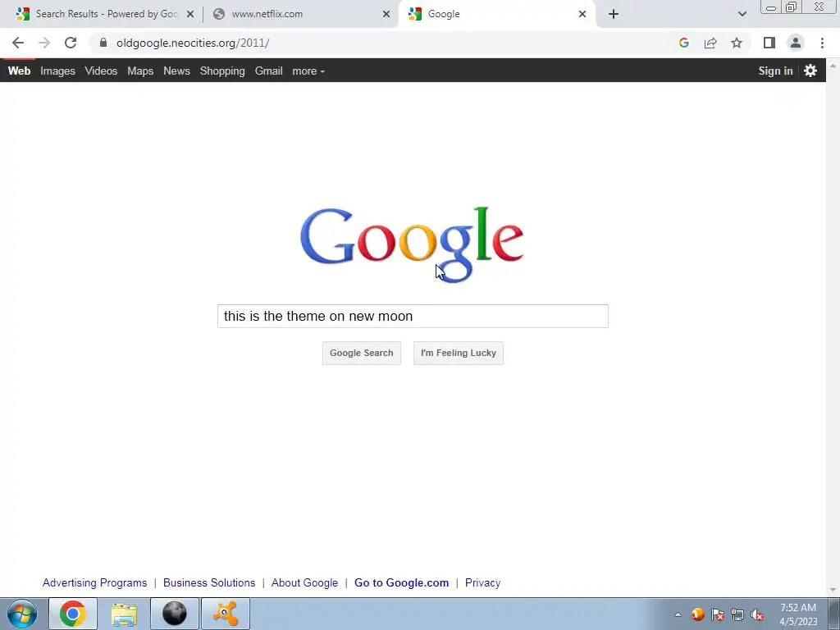Click the Google icon in address bar
840x630 pixels.
[683, 43]
